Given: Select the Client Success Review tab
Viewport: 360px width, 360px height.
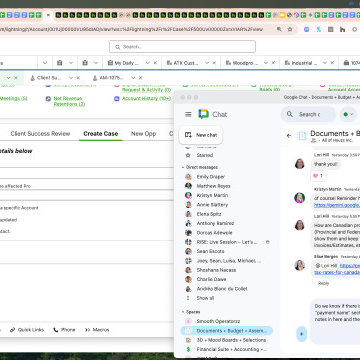Looking at the screenshot, I should click(40, 134).
